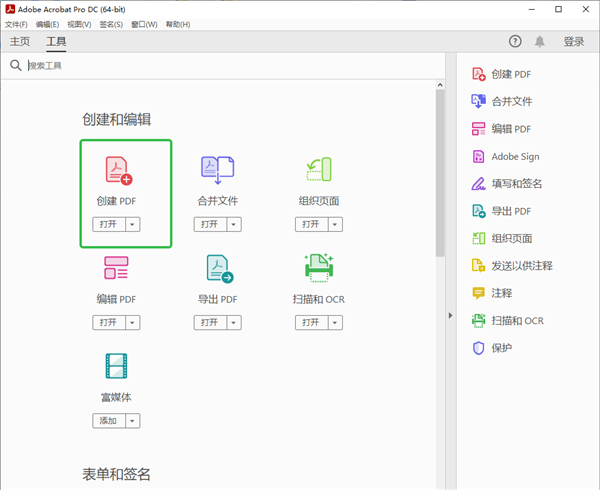This screenshot has height=490, width=600.
Task: Click the Create PDF tool icon in main grid
Action: pos(119,171)
